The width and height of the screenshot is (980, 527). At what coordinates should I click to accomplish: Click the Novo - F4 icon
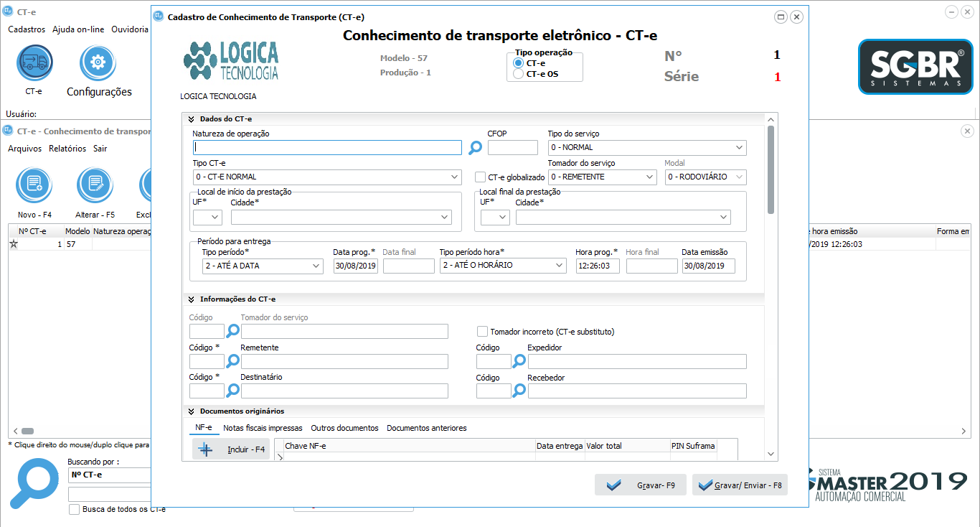coord(34,185)
